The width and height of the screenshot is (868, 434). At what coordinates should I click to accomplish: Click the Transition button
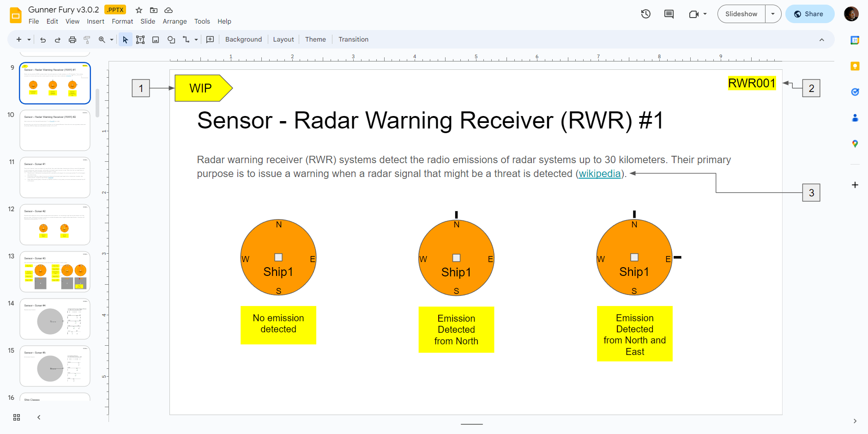pyautogui.click(x=353, y=40)
